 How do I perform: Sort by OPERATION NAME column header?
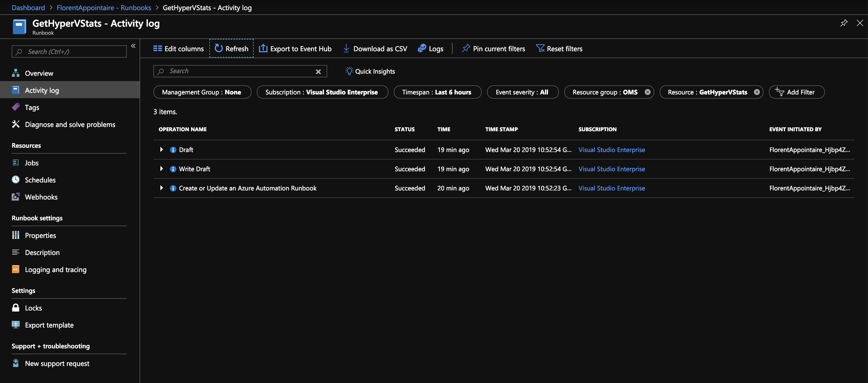[182, 129]
